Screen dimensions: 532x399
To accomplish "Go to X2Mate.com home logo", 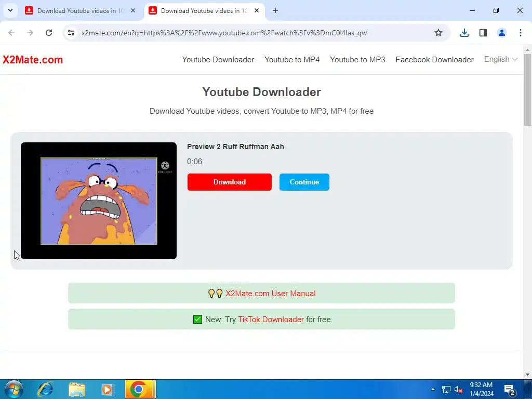I will coord(33,60).
